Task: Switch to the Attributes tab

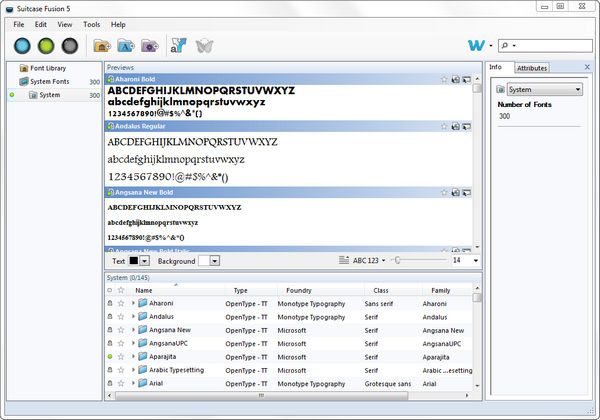Action: tap(531, 68)
